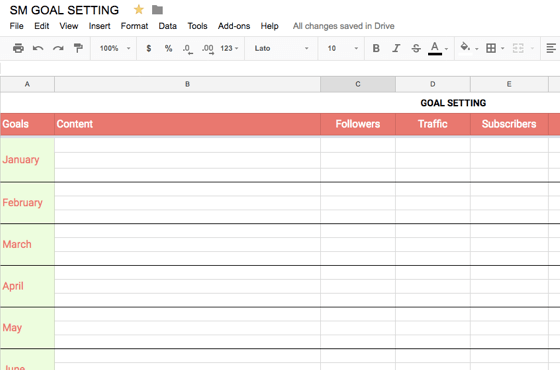Image resolution: width=560 pixels, height=370 pixels.
Task: Open the Tools menu
Action: (x=198, y=26)
